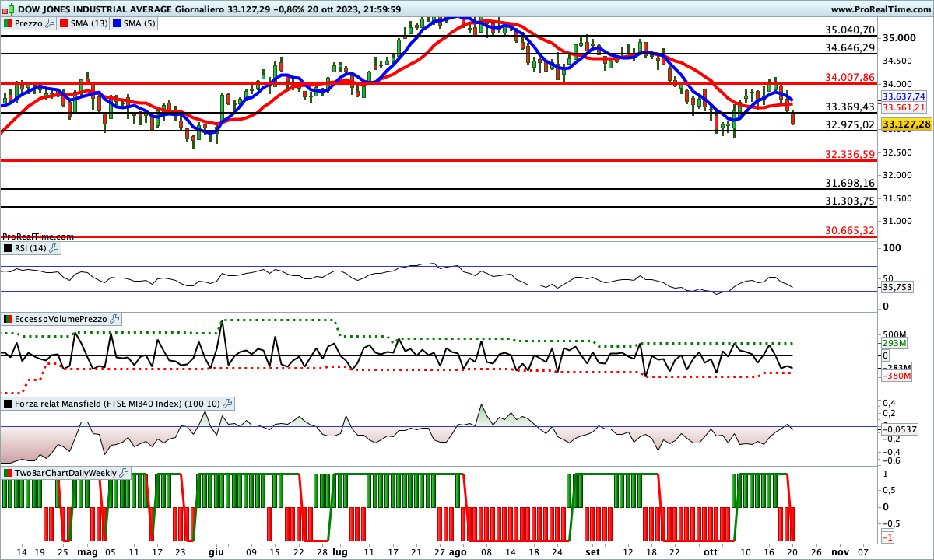
Task: Select the Prezzo indicator label
Action: point(30,23)
